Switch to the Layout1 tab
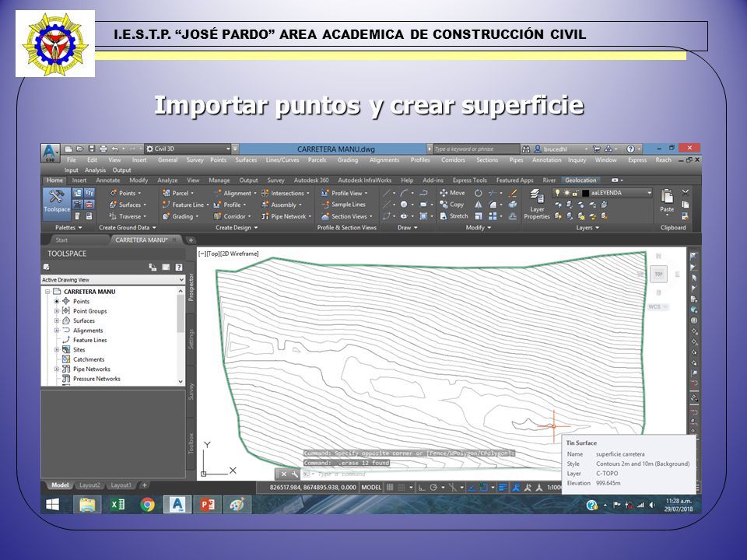Screen dimensions: 747x560 coord(121,485)
